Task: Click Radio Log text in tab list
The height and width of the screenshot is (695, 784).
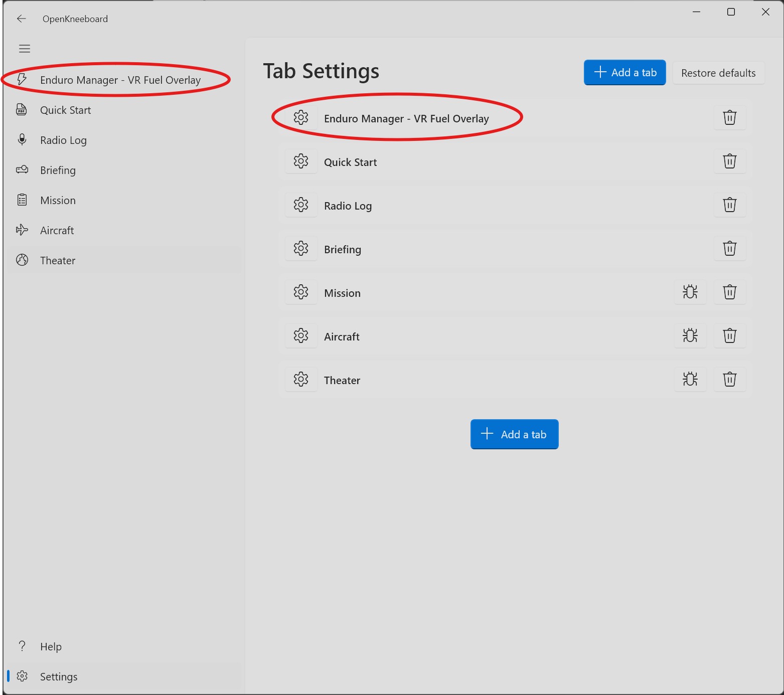Action: tap(348, 206)
